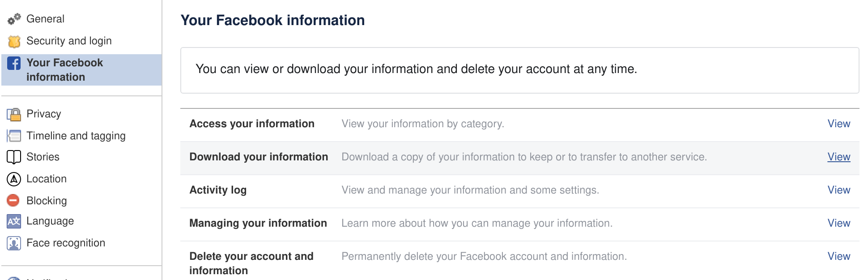Screen dimensions: 868x280
Task: Open Security and login settings
Action: pyautogui.click(x=69, y=41)
